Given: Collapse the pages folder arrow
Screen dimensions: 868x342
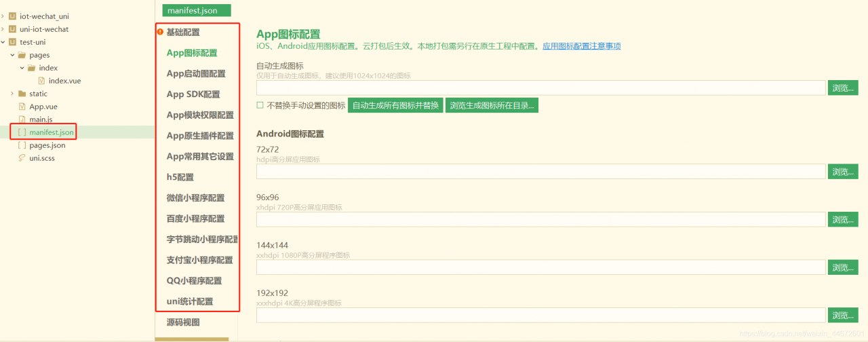Looking at the screenshot, I should [x=12, y=55].
